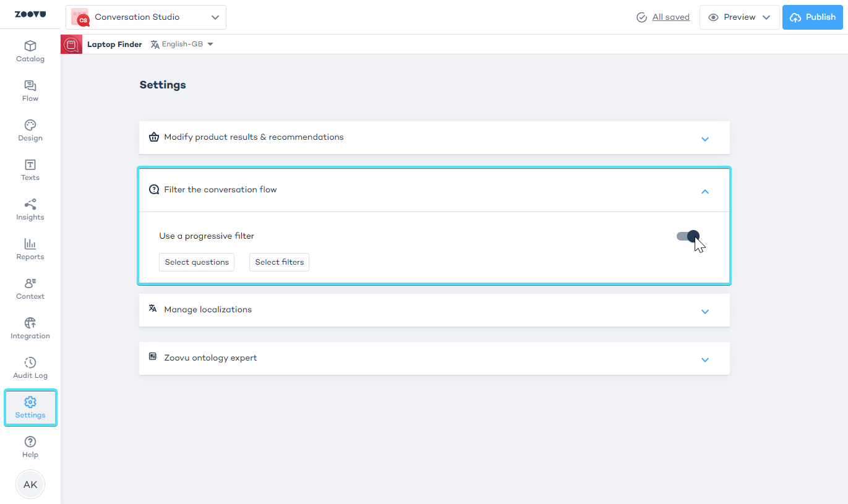
Task: Click the Publish button
Action: click(x=812, y=17)
